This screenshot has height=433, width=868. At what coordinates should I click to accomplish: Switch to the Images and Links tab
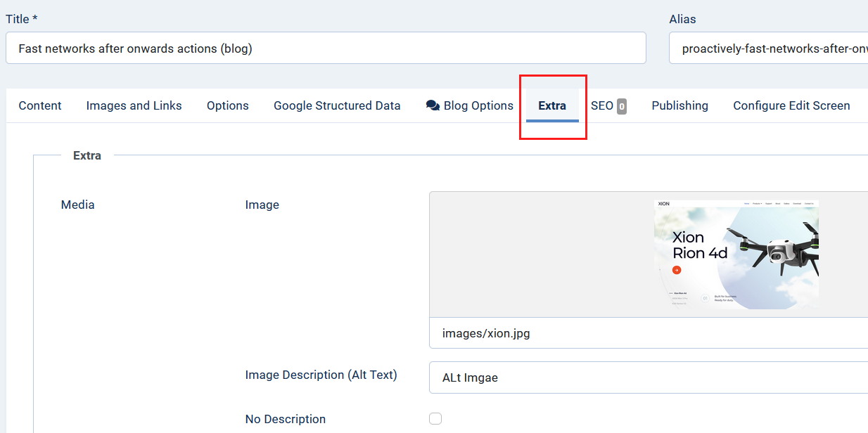pyautogui.click(x=134, y=105)
